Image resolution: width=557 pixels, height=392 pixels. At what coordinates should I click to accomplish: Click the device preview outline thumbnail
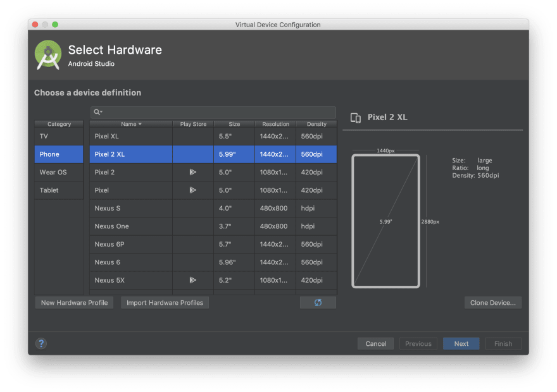coord(385,221)
